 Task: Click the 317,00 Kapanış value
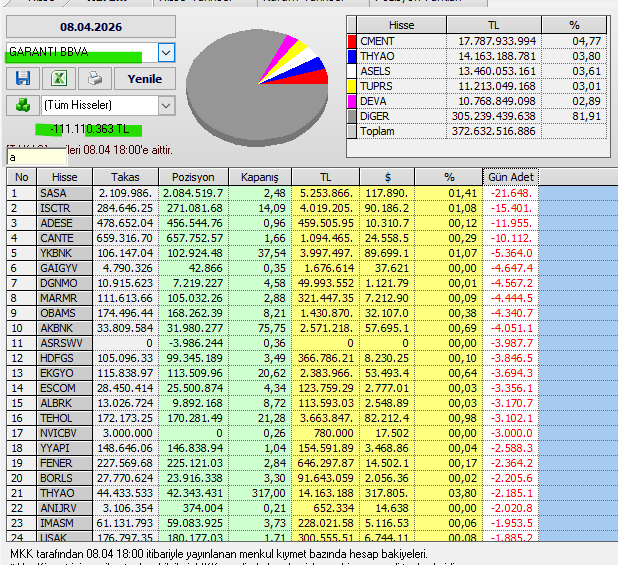click(x=268, y=493)
